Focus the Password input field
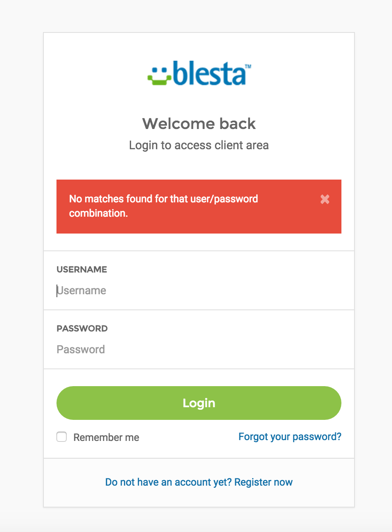 click(199, 349)
